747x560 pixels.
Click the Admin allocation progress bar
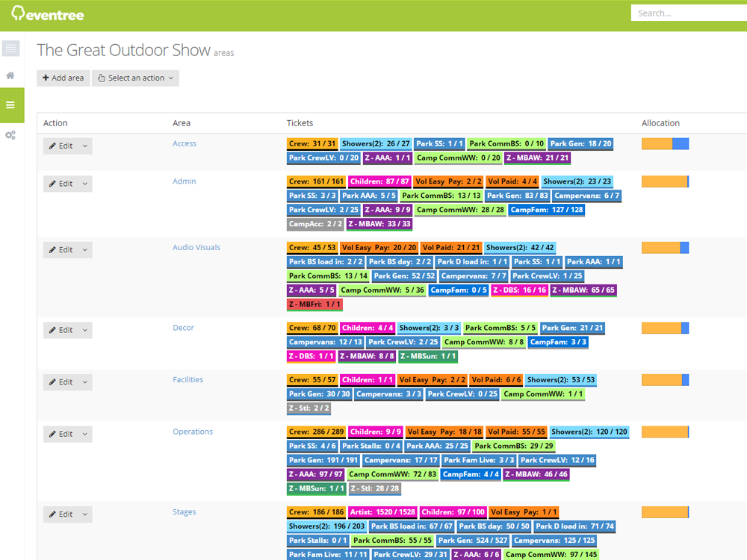664,181
